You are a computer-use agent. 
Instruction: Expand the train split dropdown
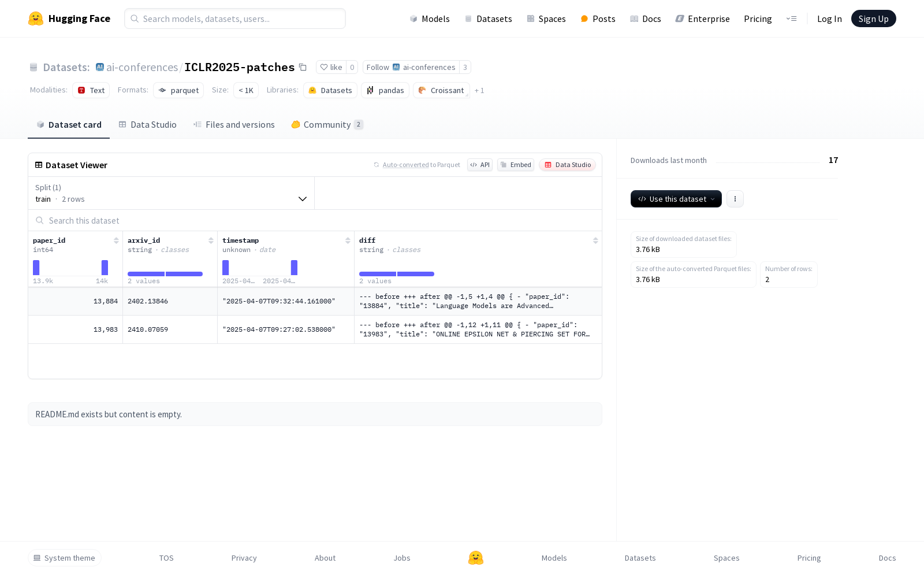pyautogui.click(x=171, y=193)
